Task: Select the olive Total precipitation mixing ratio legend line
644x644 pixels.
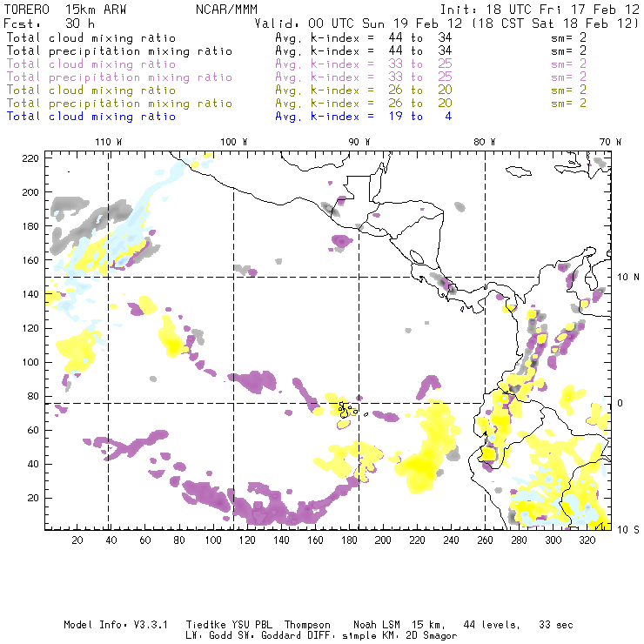Action: tap(119, 104)
